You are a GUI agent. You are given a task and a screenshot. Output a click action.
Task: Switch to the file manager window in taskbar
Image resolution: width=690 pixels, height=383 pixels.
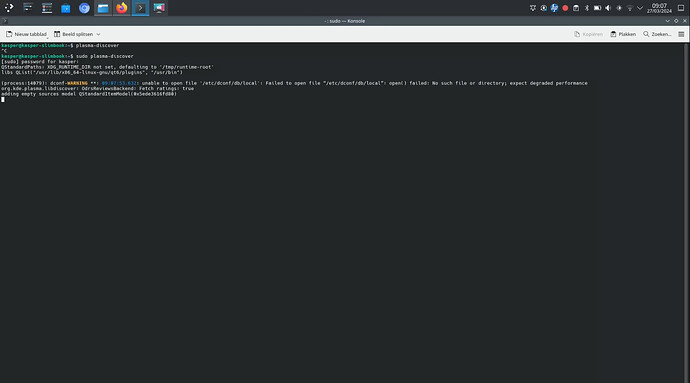pos(103,8)
